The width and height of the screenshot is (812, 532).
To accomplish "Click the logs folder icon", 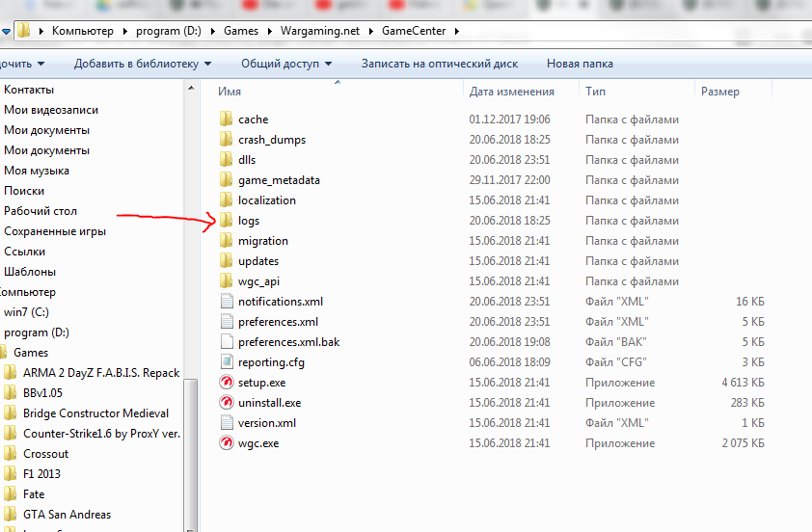I will coord(226,221).
